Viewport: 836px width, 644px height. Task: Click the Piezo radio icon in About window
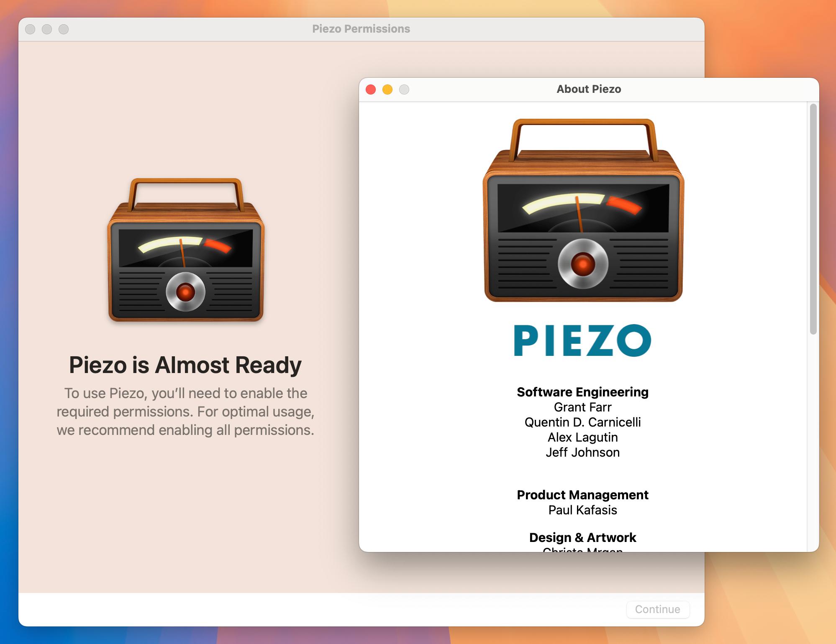(583, 210)
